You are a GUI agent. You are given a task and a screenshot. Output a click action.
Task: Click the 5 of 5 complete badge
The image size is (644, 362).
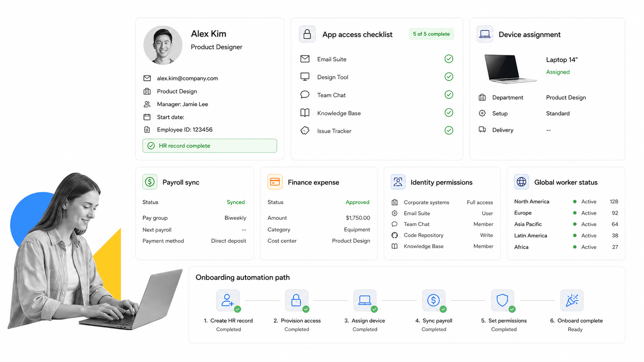[431, 34]
